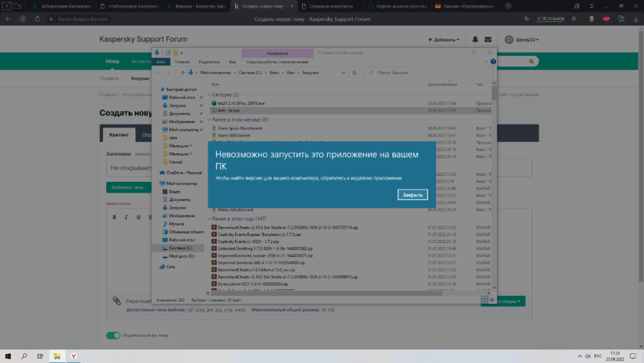Close the error dialog with Закрыть button
This screenshot has width=644, height=363.
pyautogui.click(x=412, y=195)
